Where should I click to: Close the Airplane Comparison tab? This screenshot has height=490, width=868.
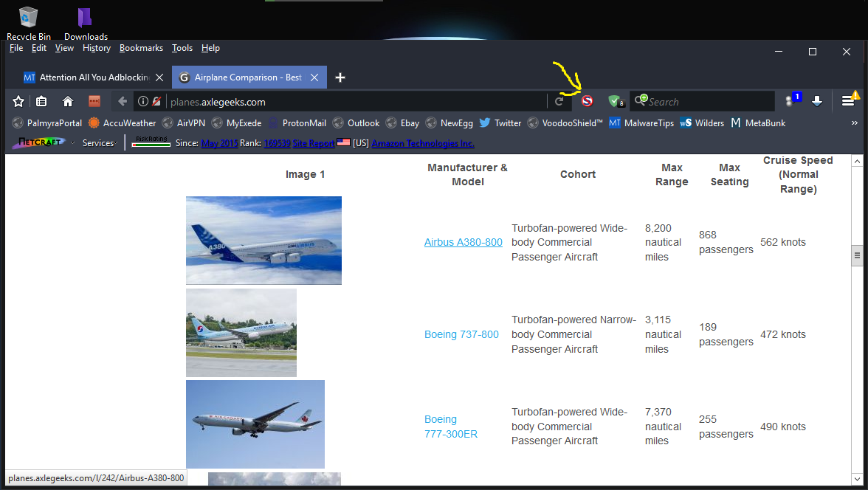tap(314, 77)
